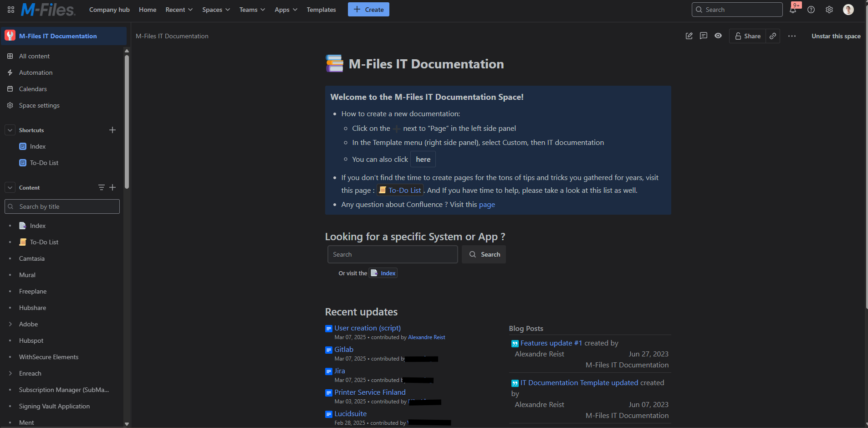Click sidebar scroll down arrow
The image size is (868, 428).
coord(127,424)
